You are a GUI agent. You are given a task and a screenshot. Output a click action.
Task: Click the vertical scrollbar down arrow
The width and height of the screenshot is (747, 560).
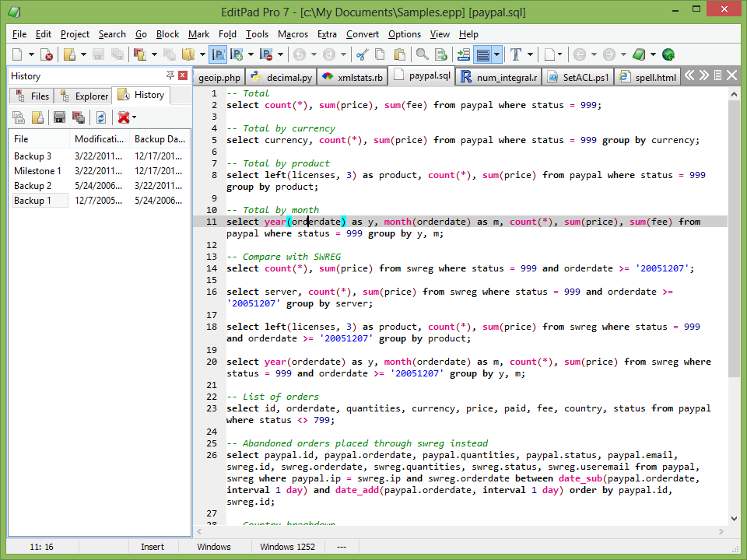734,517
